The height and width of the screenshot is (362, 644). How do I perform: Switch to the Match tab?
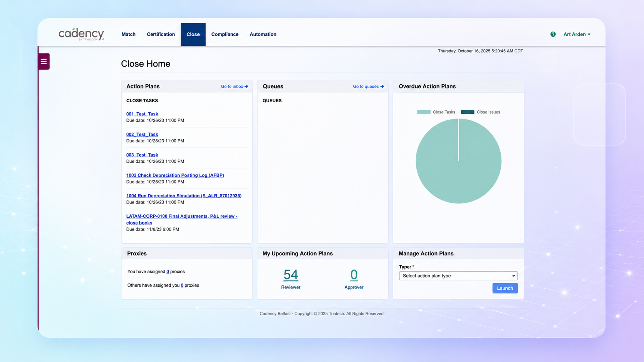pos(129,34)
